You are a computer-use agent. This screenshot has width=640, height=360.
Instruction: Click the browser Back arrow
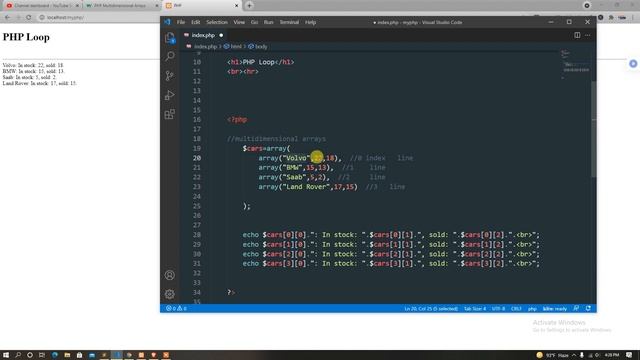click(x=7, y=18)
